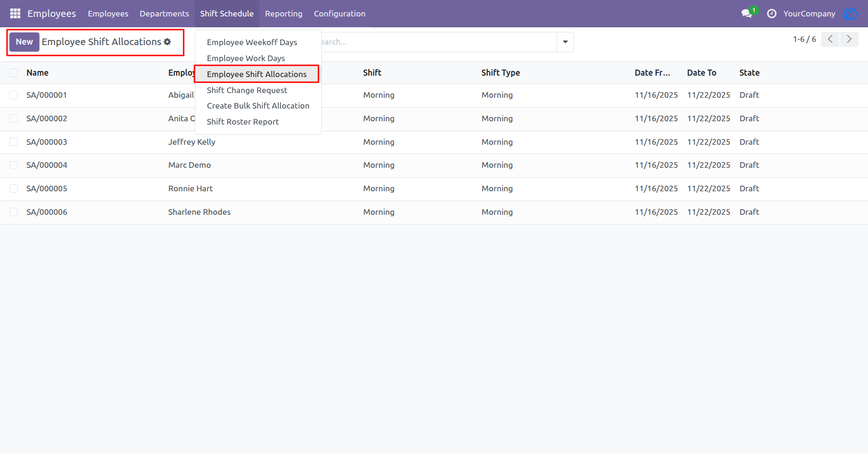Expand the search options dropdown arrow
The height and width of the screenshot is (454, 868).
point(565,42)
